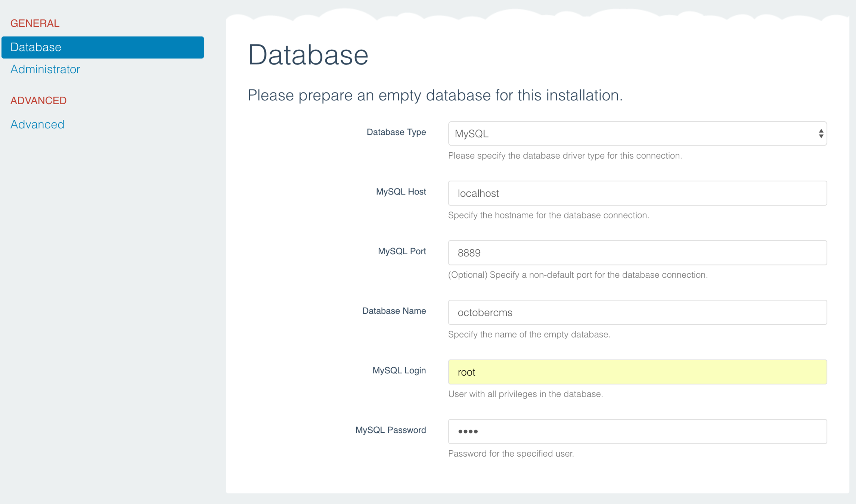Screen dimensions: 856x504
Task: Click the Database Name field with octobercms
Action: [637, 312]
